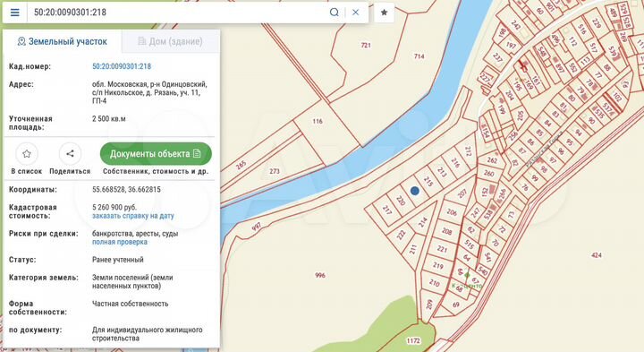Click the area value 2 500 кв.м
Viewport: 644px width, 352px height.
coord(109,119)
